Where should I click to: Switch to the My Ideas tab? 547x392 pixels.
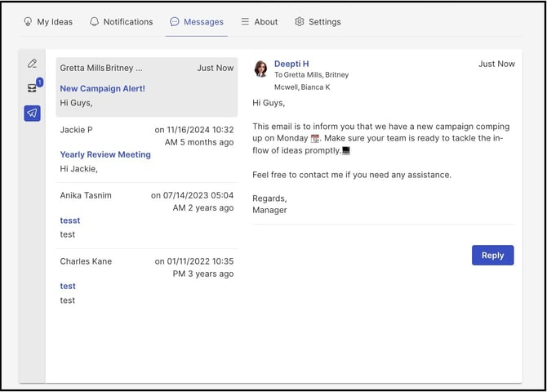pyautogui.click(x=48, y=22)
